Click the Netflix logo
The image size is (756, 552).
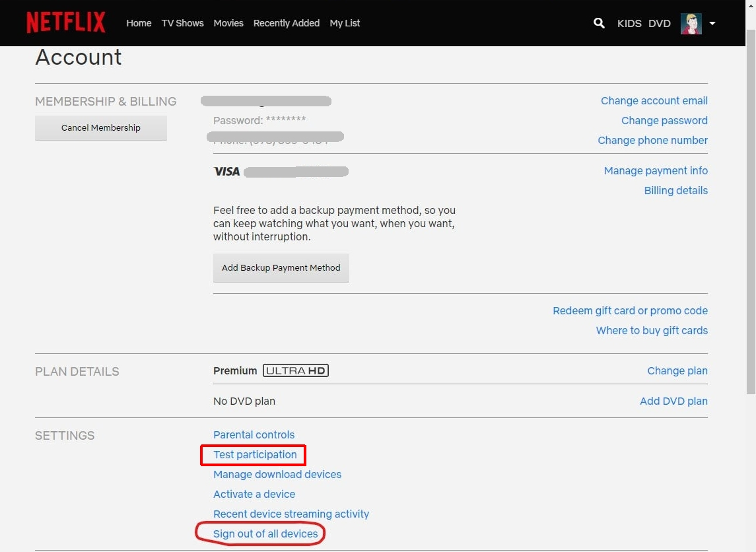[66, 22]
